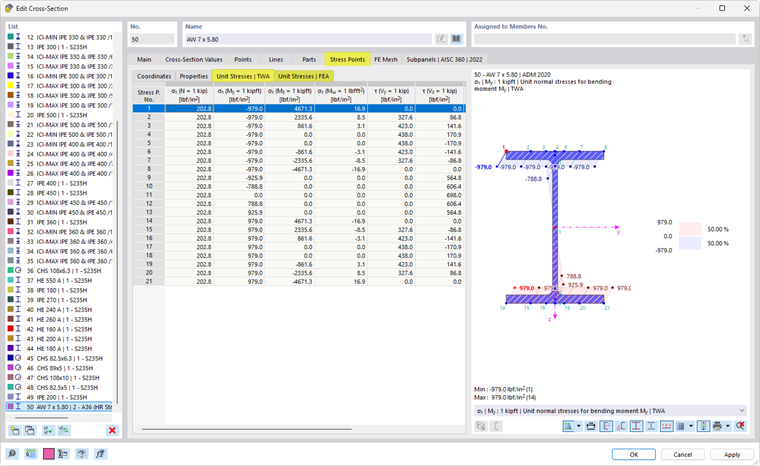Click the list panel horizontal scrollbar
760x466 pixels.
(41, 418)
